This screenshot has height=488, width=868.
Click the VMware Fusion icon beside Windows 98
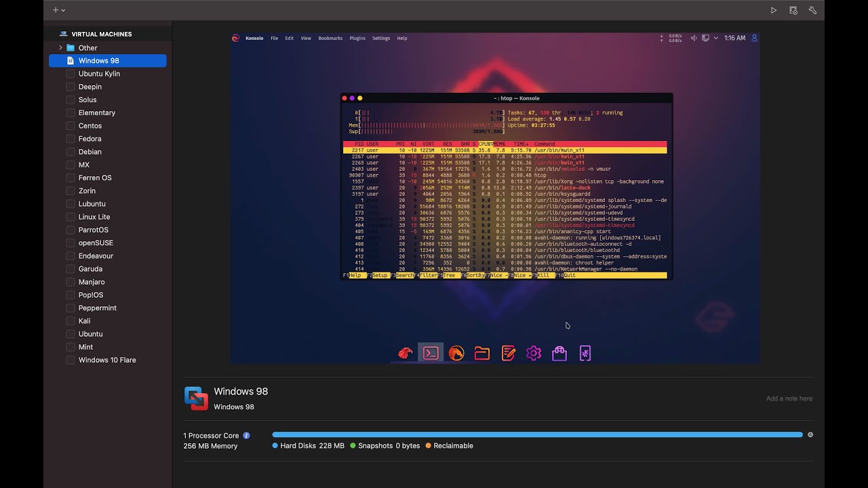196,399
